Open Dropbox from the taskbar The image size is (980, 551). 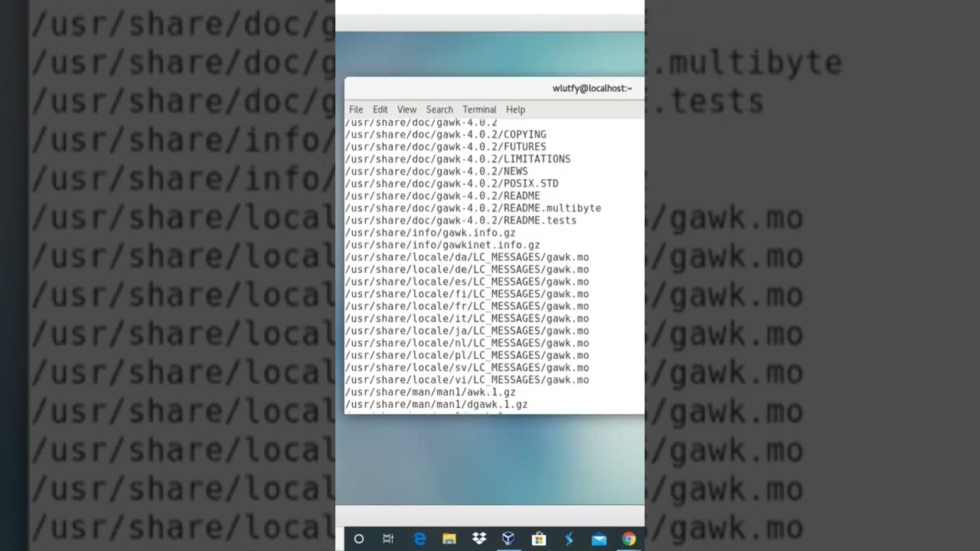tap(479, 539)
